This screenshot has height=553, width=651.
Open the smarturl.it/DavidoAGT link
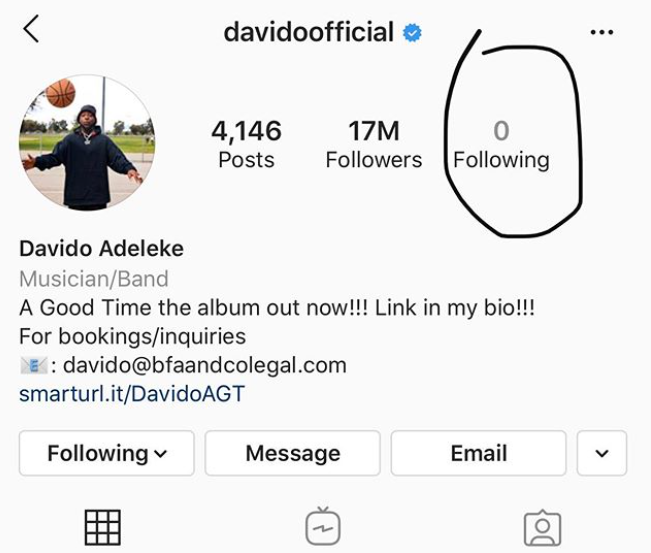(132, 394)
